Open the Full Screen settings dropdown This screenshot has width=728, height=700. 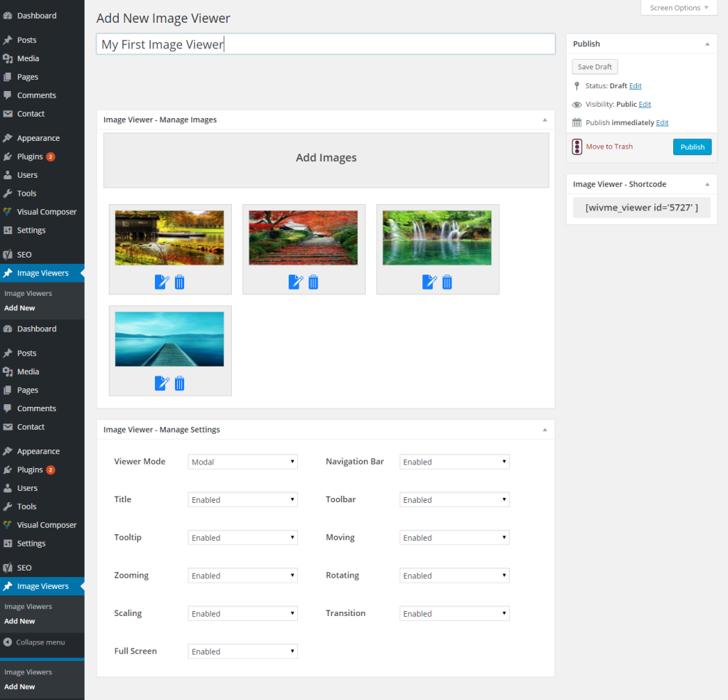(x=242, y=651)
